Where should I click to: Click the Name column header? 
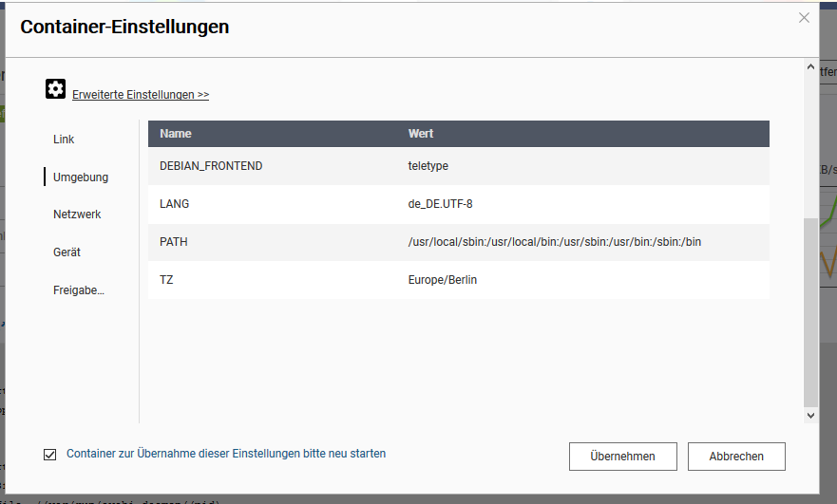click(176, 134)
